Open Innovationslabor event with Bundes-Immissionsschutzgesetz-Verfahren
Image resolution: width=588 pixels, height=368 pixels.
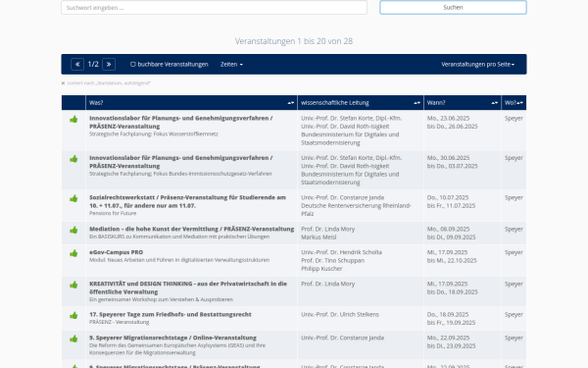180,162
